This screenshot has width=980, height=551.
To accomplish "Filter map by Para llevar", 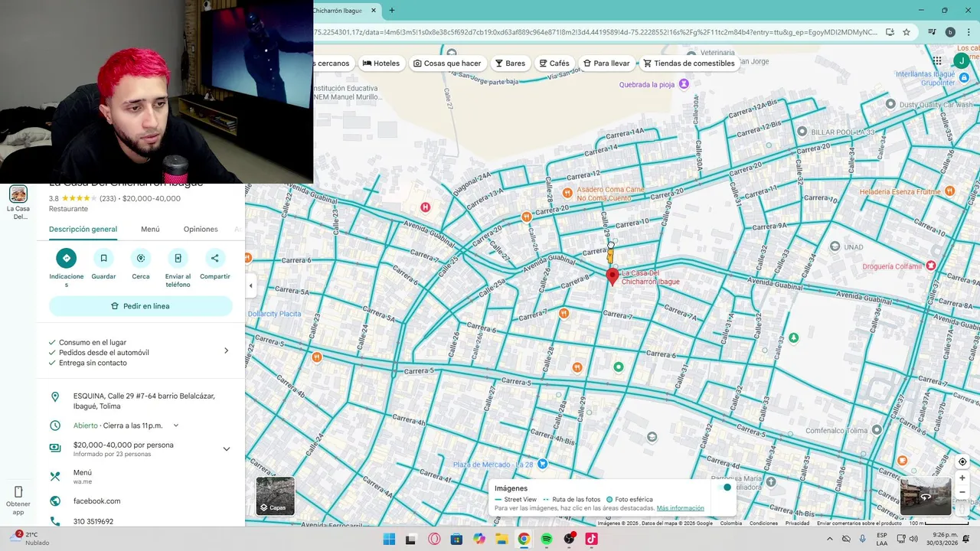I will coord(606,64).
